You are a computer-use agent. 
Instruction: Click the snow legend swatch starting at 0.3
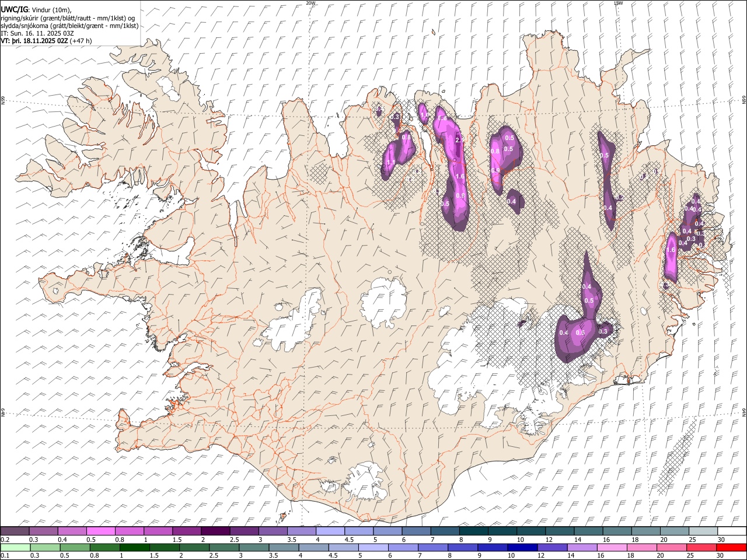[43, 531]
